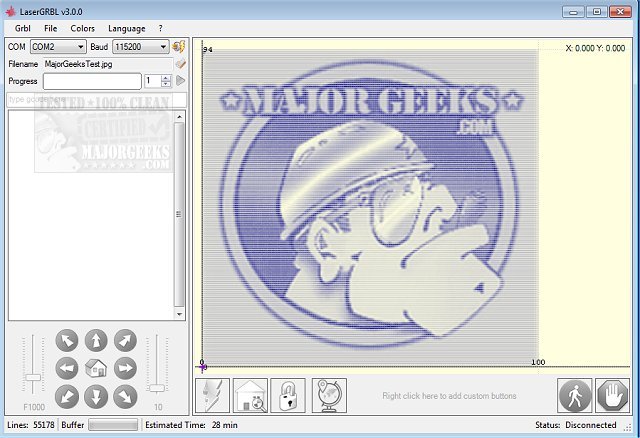Viewport: 640px width, 438px height.
Task: Close the LaserGRBL window
Action: (x=620, y=12)
